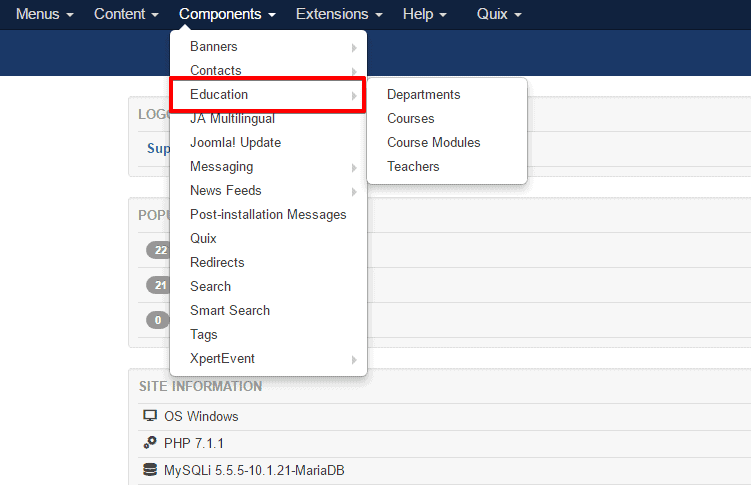Click the MySQLi database icon
751x485 pixels.
pos(150,470)
